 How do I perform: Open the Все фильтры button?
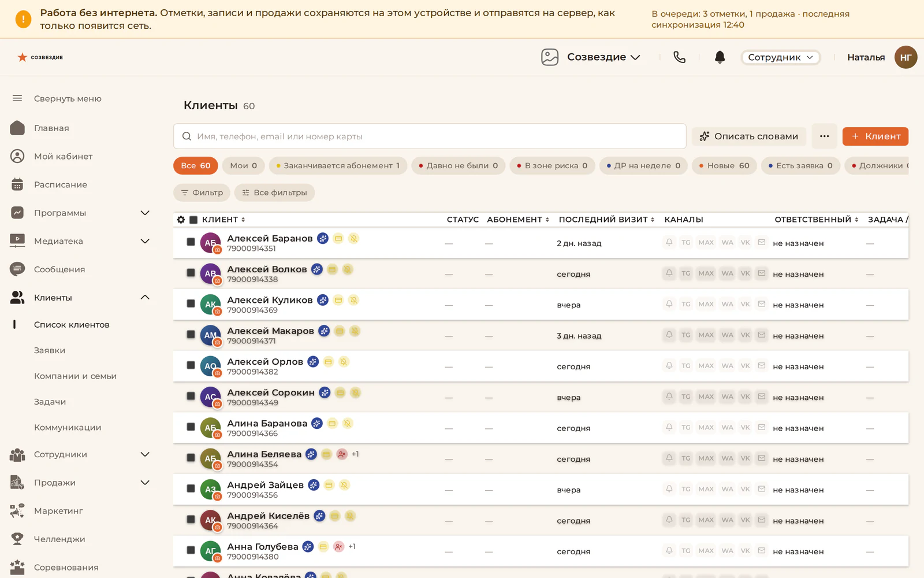click(274, 192)
